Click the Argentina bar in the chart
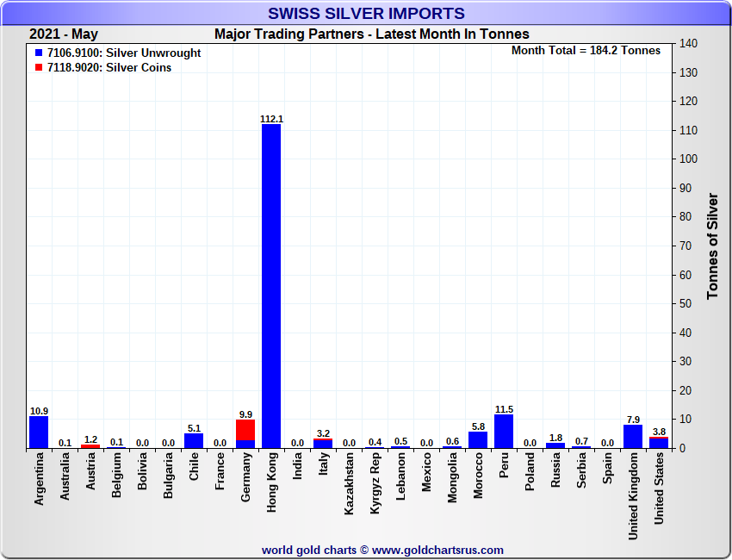This screenshot has width=732, height=560. (39, 432)
